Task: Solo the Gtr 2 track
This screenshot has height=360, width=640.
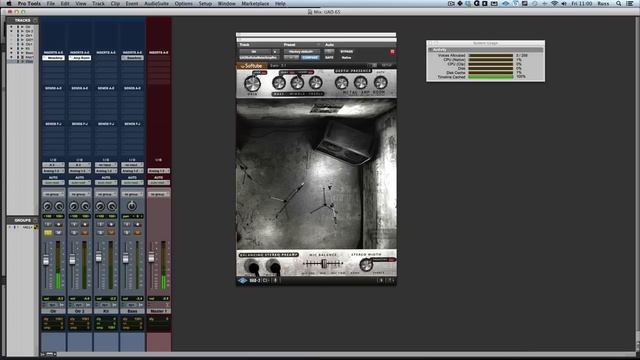Action: tap(74, 233)
